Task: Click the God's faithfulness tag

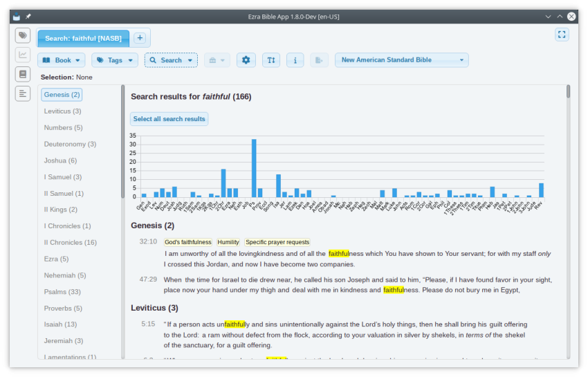Action: pyautogui.click(x=188, y=242)
